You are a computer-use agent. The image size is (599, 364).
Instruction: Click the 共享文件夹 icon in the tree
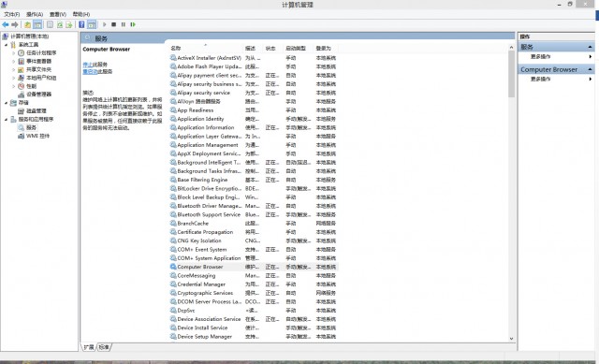22,69
